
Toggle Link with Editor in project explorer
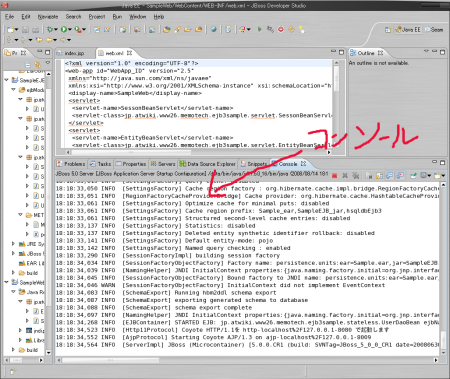pos(38,65)
